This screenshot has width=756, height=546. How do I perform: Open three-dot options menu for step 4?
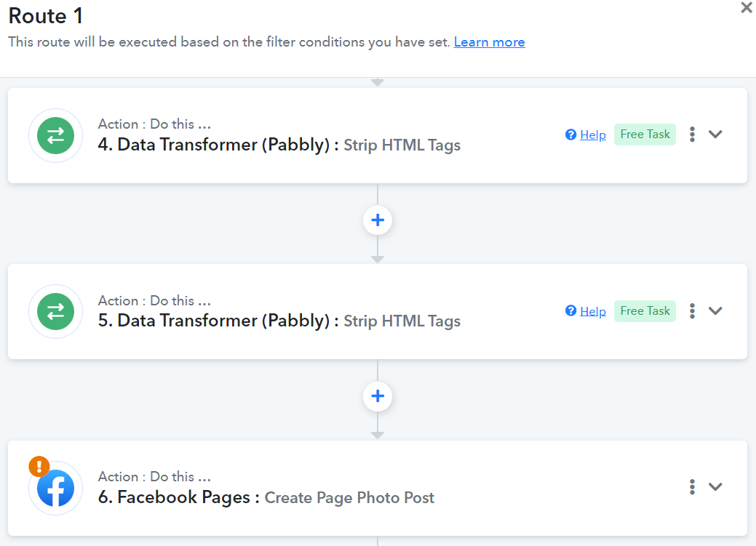click(692, 134)
